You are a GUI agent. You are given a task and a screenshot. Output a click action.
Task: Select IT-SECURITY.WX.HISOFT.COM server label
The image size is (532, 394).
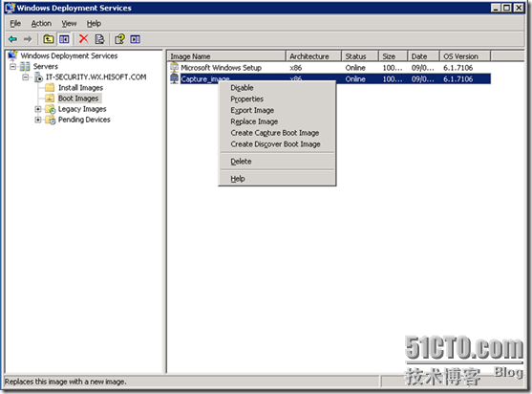click(96, 77)
